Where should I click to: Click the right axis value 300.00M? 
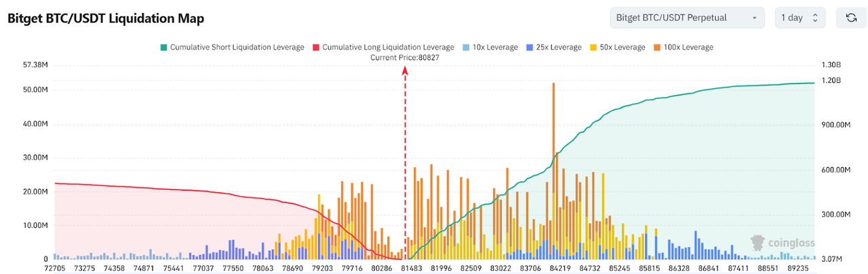click(835, 214)
